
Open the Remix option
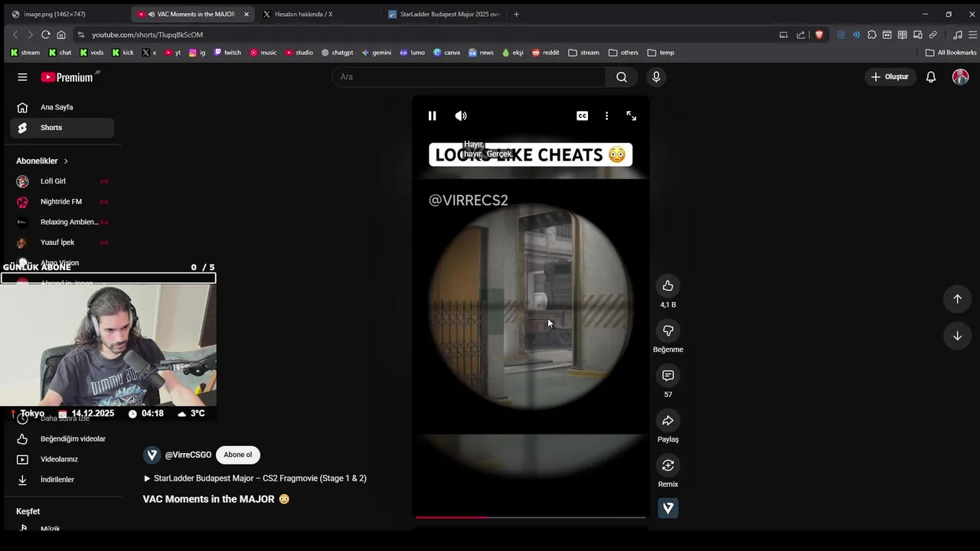pyautogui.click(x=668, y=465)
